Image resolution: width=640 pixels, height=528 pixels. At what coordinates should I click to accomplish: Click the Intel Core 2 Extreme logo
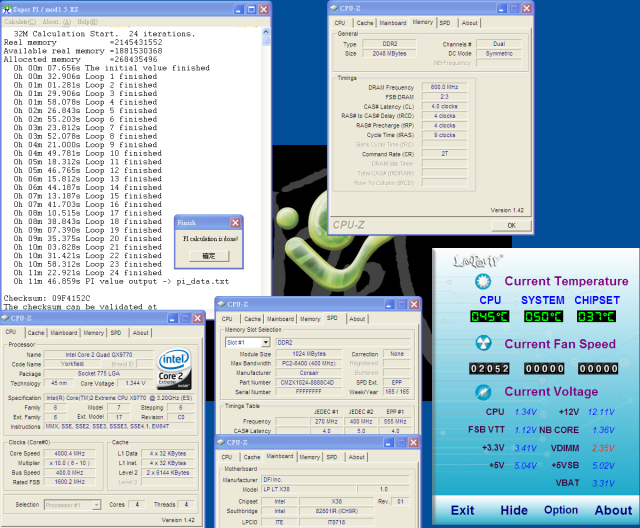click(174, 368)
